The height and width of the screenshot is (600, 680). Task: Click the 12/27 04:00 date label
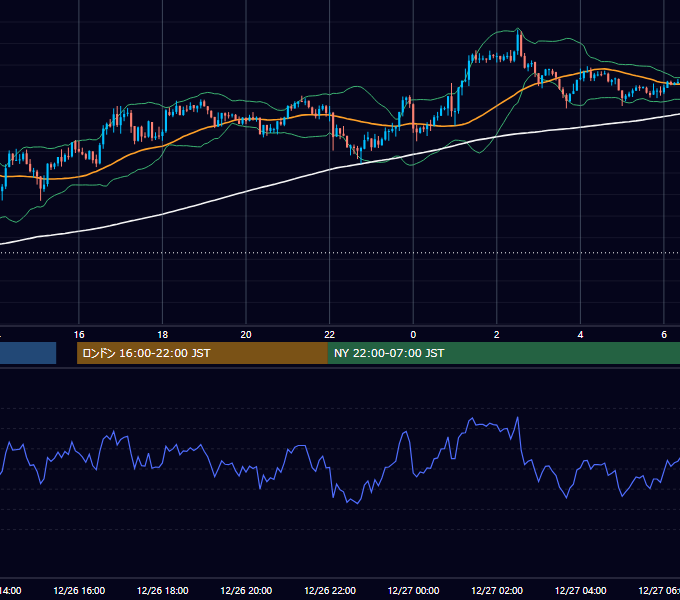580,591
